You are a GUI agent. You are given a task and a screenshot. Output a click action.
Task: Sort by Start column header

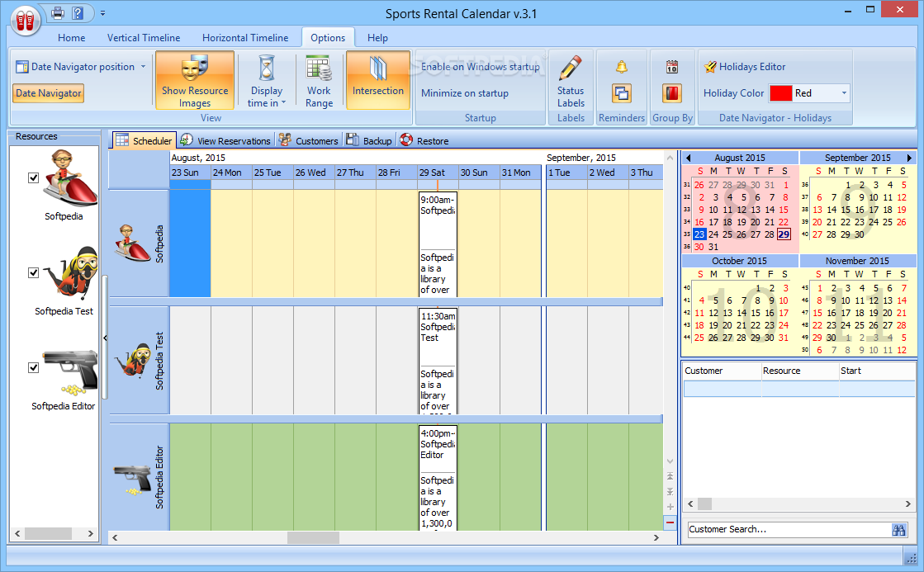tap(877, 371)
